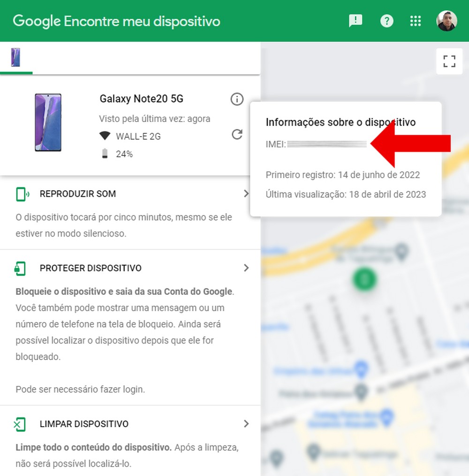
Task: Open the Google apps grid
Action: [x=416, y=21]
